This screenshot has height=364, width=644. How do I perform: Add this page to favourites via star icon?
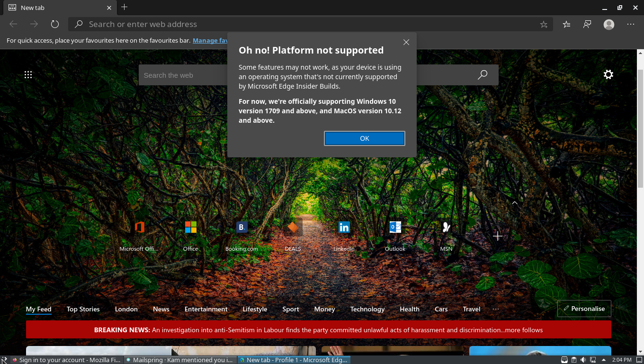click(x=544, y=24)
